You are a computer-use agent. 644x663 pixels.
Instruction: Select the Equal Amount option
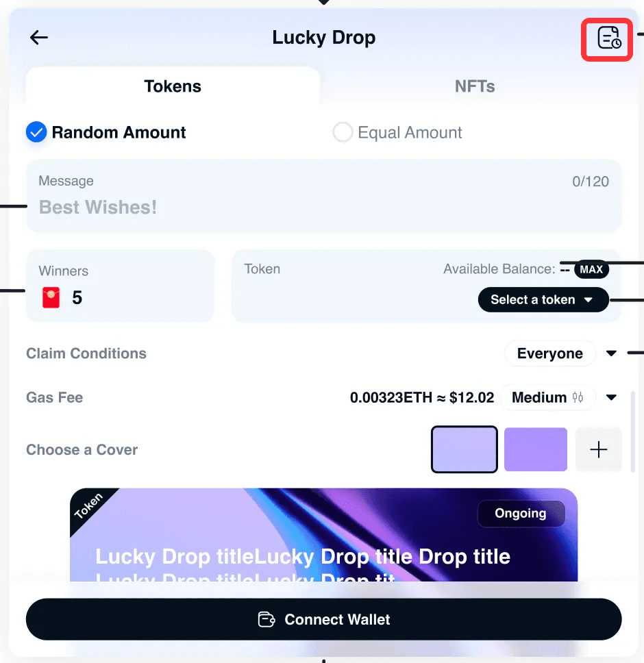[397, 132]
